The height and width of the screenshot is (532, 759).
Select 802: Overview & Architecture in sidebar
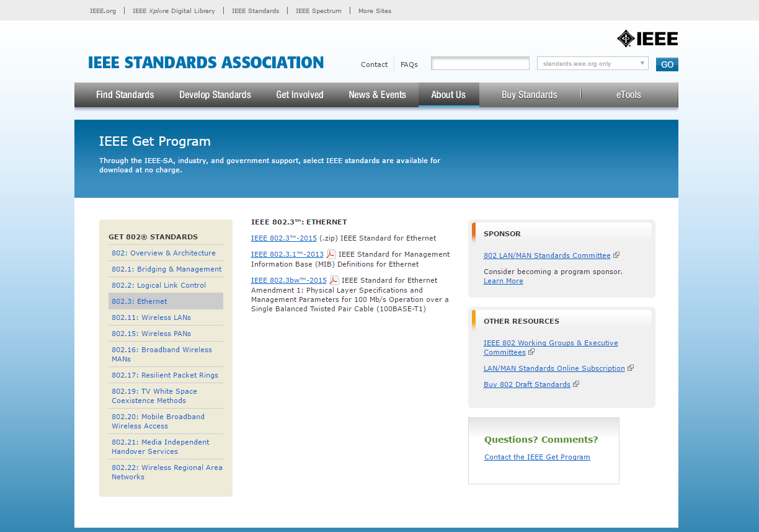[x=164, y=253]
